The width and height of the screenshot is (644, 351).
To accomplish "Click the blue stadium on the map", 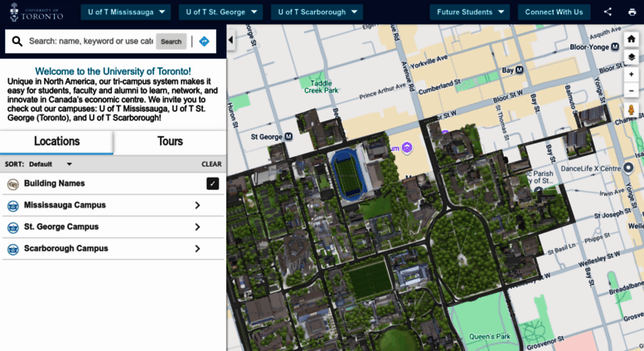I will (x=346, y=174).
